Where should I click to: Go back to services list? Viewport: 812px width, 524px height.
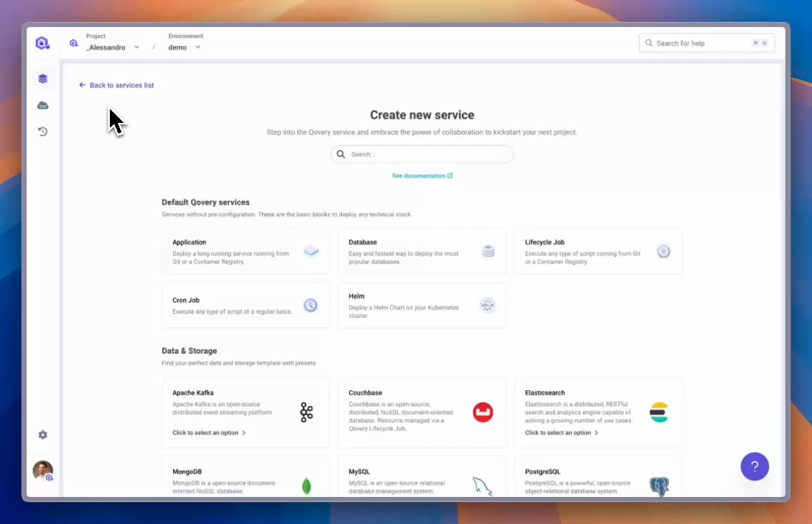coord(116,85)
